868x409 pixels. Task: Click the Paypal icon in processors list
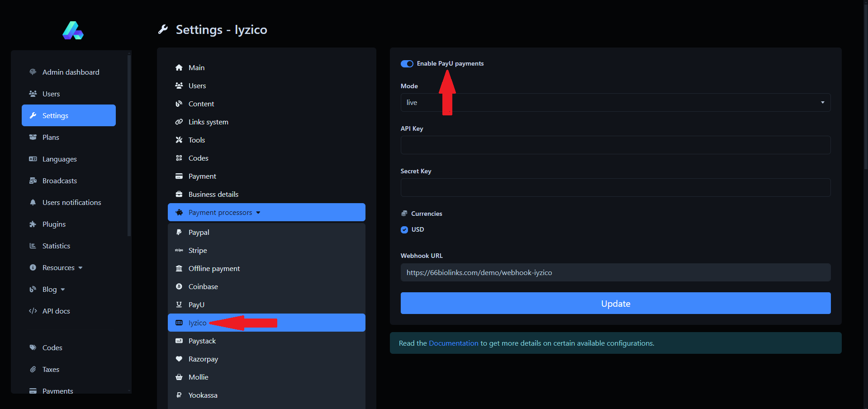179,232
